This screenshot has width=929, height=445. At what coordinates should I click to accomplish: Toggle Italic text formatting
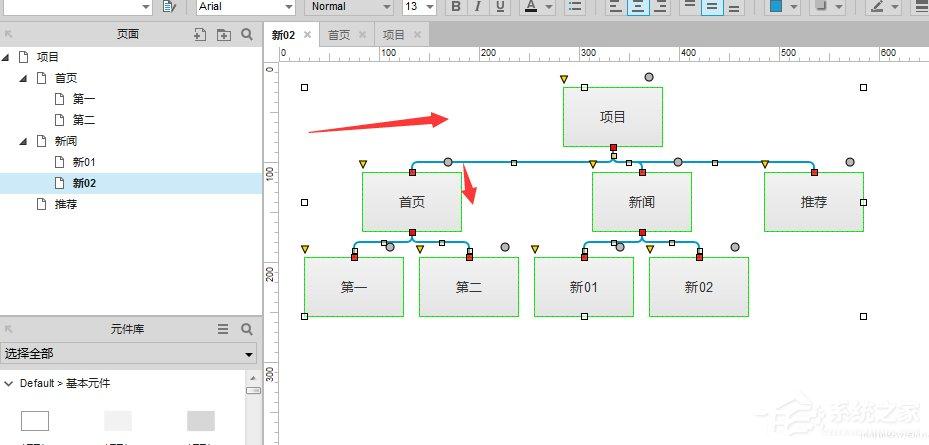click(x=478, y=7)
